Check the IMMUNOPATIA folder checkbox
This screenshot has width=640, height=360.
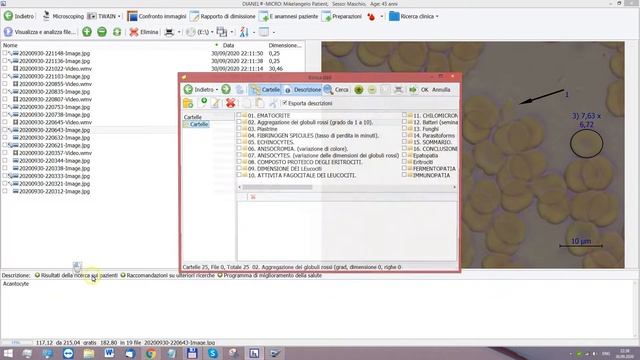(404, 175)
